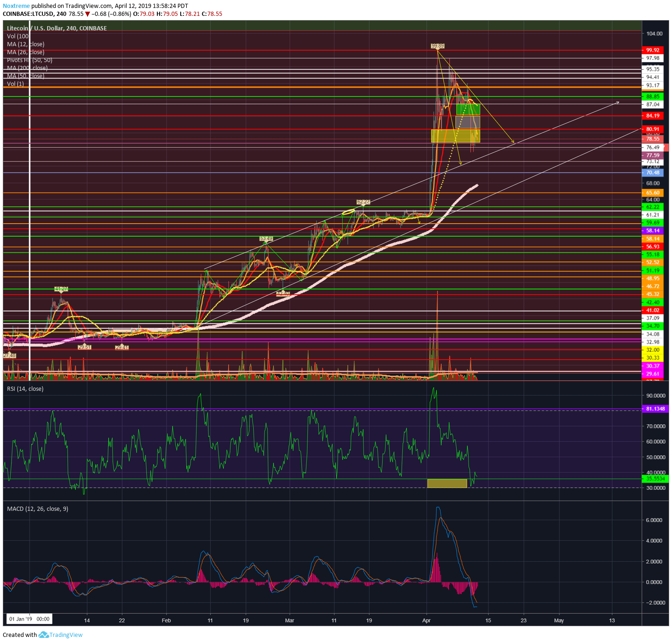The height and width of the screenshot is (643, 672).
Task: Click the 29.51 pivot low marker
Action: pos(84,347)
